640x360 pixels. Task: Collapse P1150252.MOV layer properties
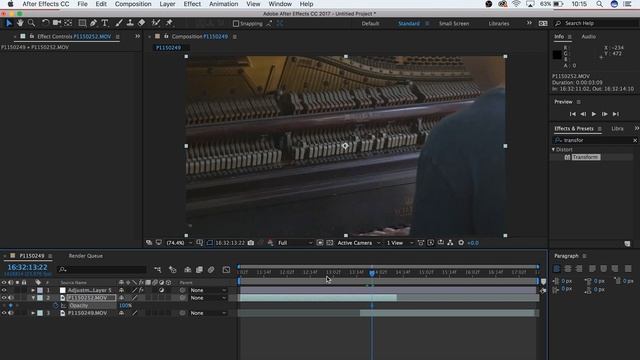(x=33, y=298)
